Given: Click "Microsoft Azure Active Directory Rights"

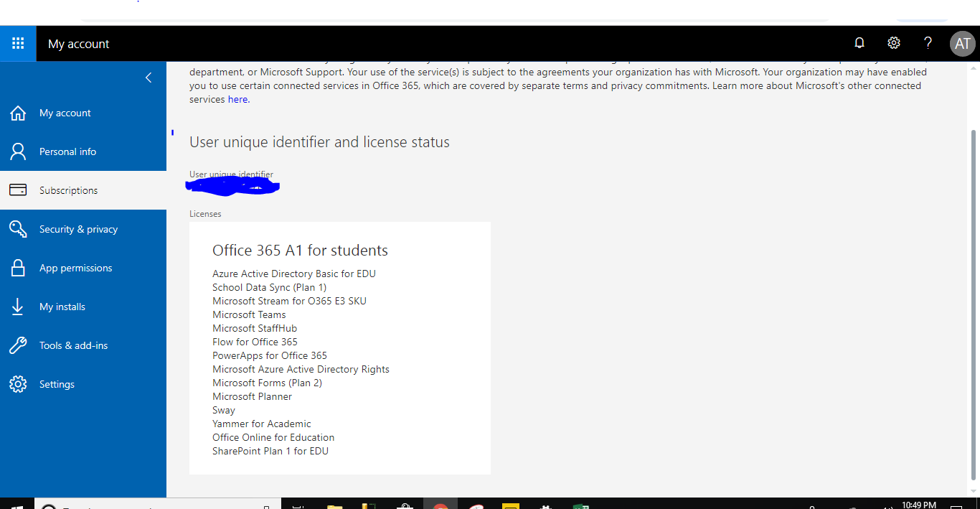Looking at the screenshot, I should point(301,369).
